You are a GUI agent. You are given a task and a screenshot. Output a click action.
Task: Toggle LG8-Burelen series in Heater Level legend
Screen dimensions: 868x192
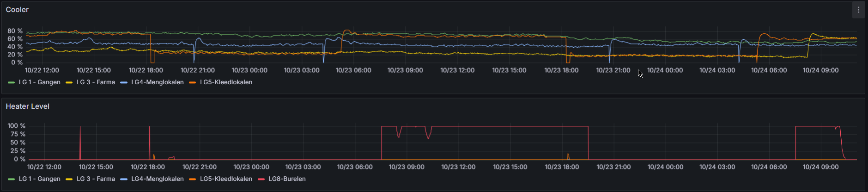tap(287, 179)
